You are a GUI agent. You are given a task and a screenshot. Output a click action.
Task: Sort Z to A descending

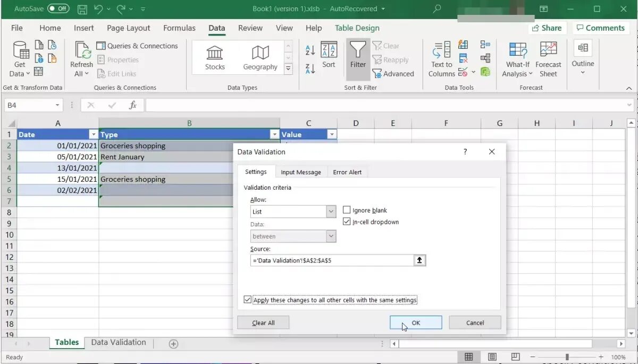coord(310,69)
